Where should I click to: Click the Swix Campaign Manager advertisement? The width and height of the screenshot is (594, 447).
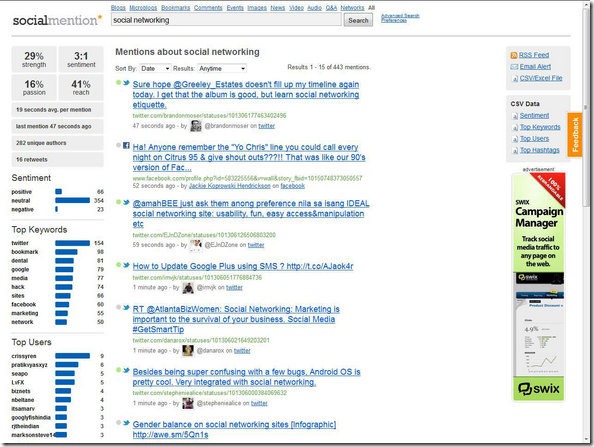click(x=538, y=287)
